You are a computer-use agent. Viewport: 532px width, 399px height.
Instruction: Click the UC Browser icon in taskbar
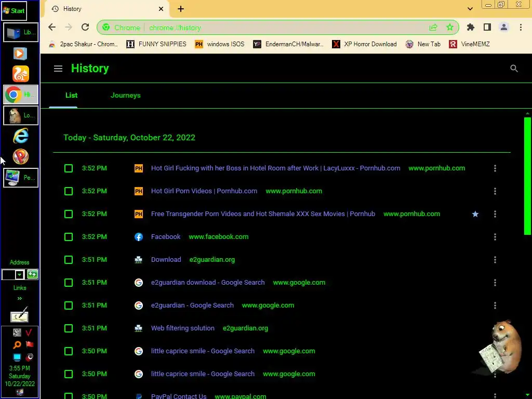coord(20,74)
